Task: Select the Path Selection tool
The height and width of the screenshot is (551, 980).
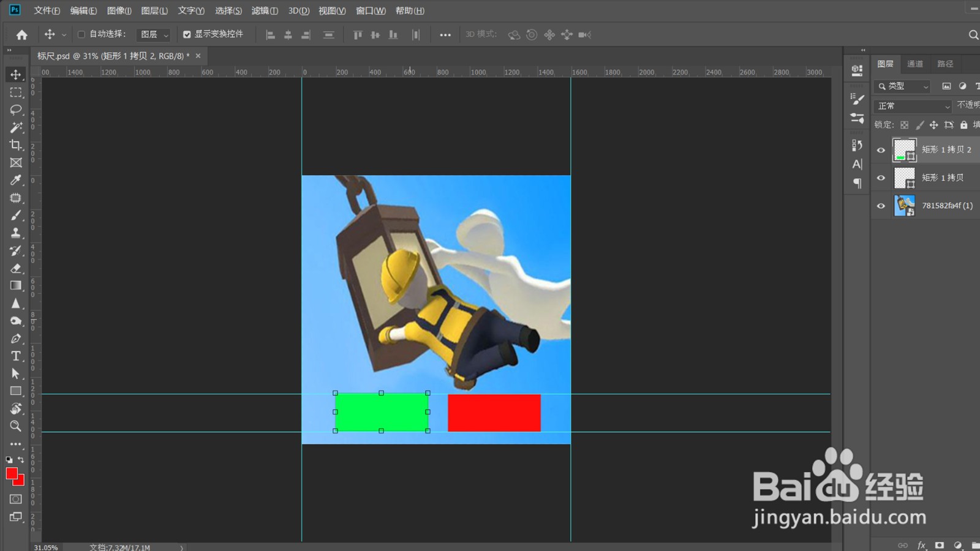Action: pyautogui.click(x=16, y=373)
